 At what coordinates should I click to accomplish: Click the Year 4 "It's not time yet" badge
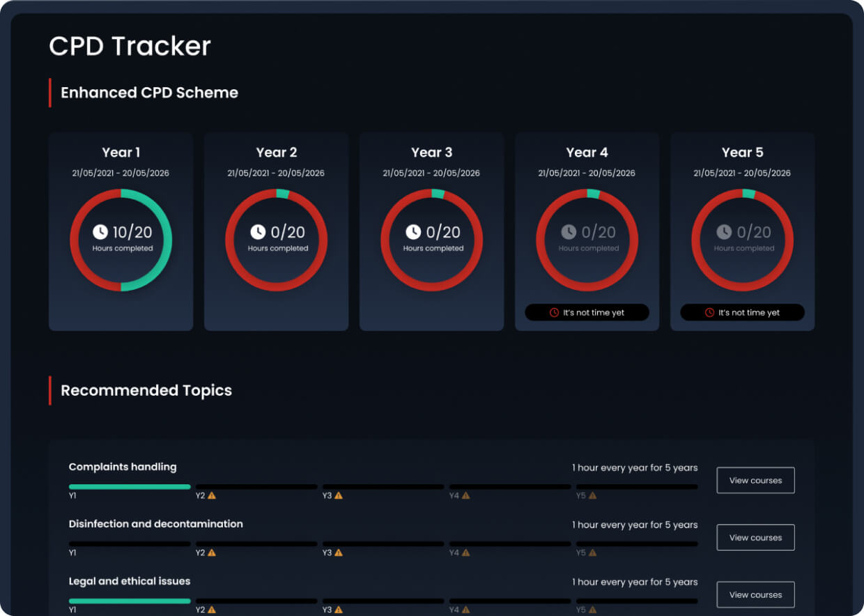point(587,313)
